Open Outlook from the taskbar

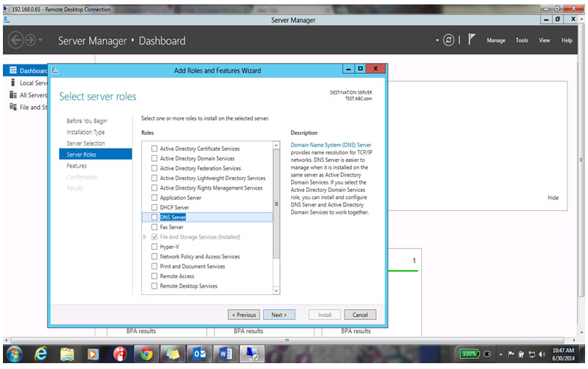200,354
